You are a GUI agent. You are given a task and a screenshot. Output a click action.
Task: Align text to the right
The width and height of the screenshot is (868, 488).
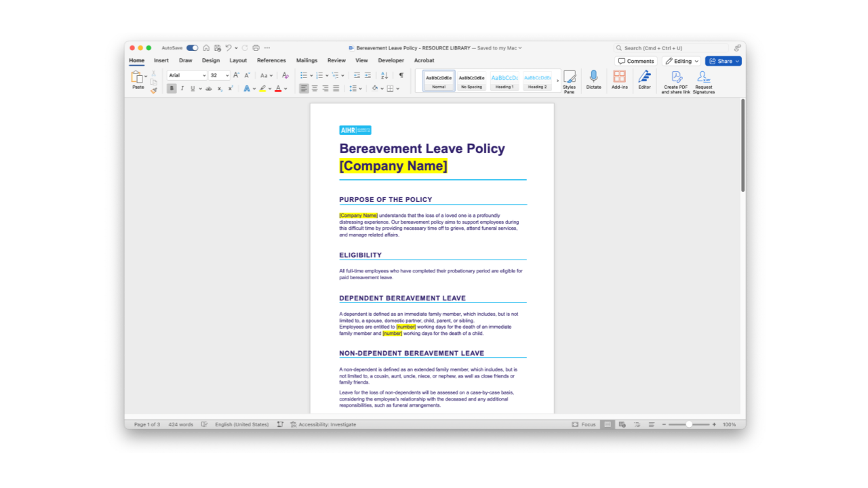click(325, 89)
